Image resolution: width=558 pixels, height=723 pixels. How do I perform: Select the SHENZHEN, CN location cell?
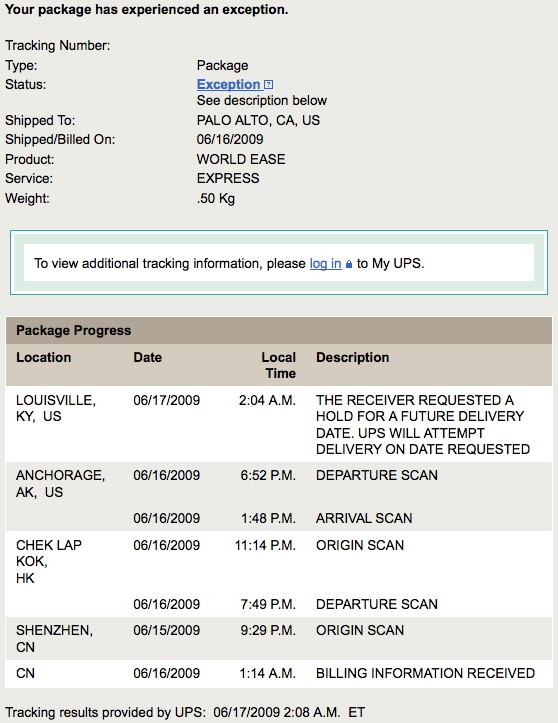pyautogui.click(x=54, y=639)
